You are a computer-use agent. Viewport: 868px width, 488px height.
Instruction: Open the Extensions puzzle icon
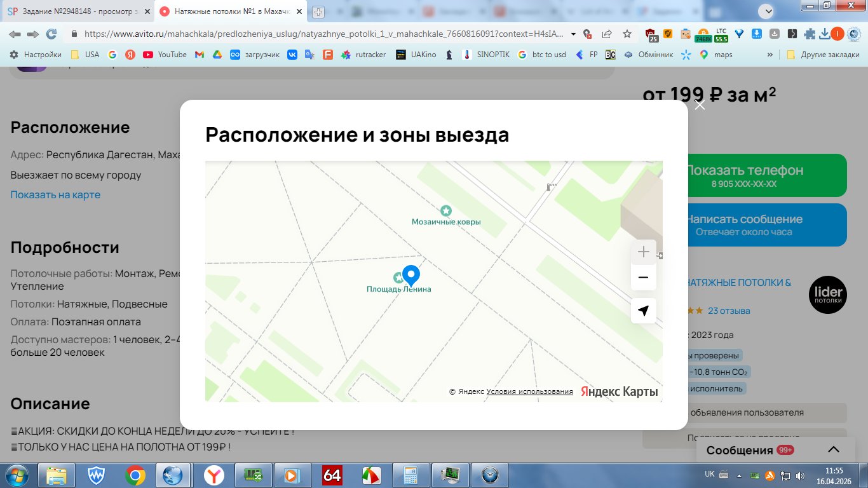810,34
